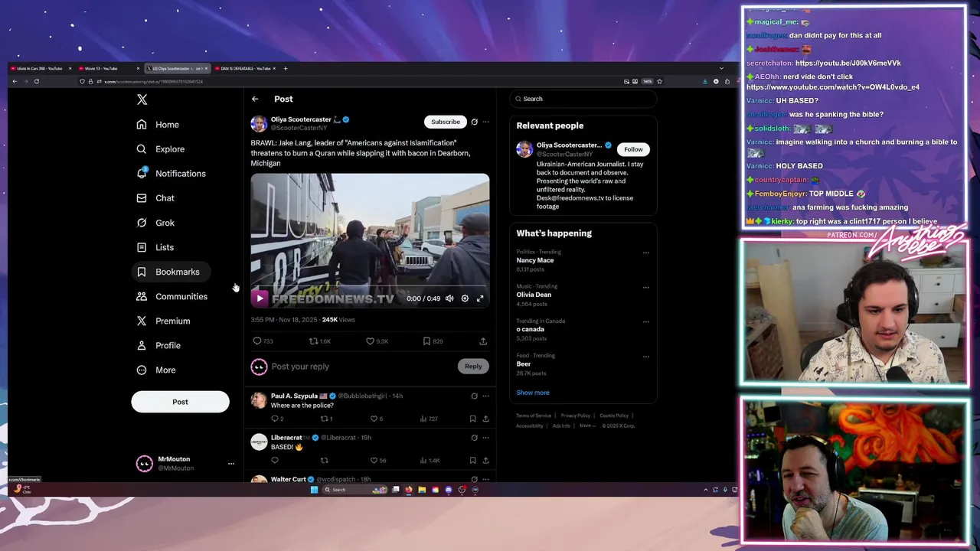Open Olivia Dean trending topic
The image size is (980, 551).
pos(534,295)
